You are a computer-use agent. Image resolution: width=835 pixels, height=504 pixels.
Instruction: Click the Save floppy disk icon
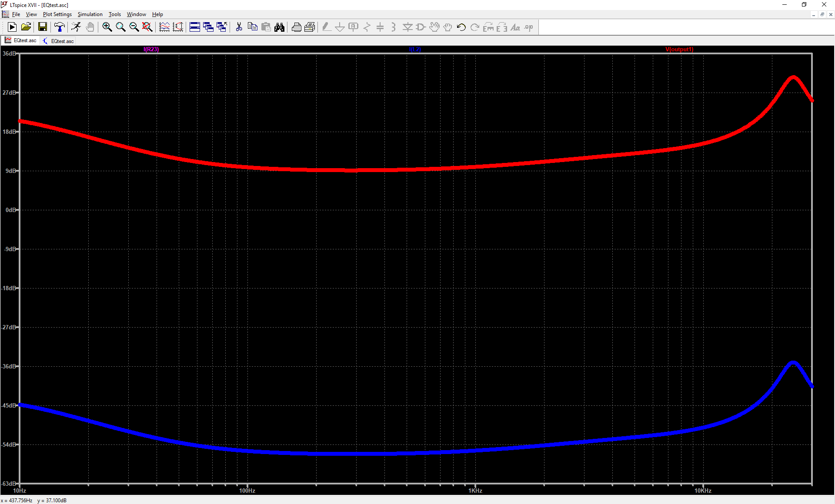(x=42, y=27)
